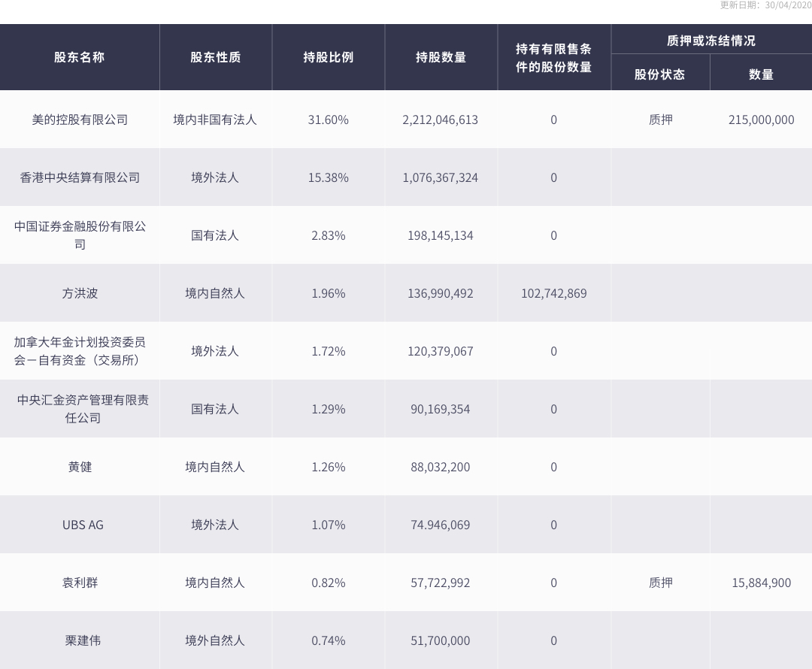
Task: Click 国有法人 in 中央汇金 row
Action: pyautogui.click(x=215, y=409)
